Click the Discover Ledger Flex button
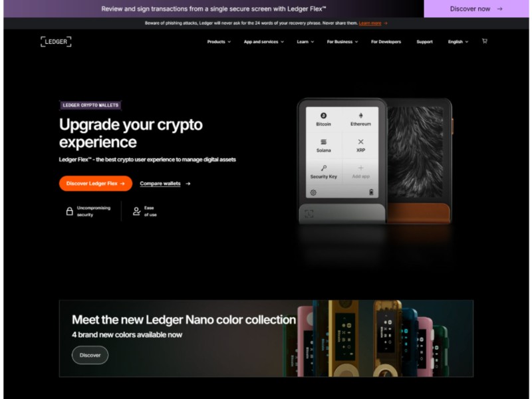The image size is (532, 399). tap(96, 184)
